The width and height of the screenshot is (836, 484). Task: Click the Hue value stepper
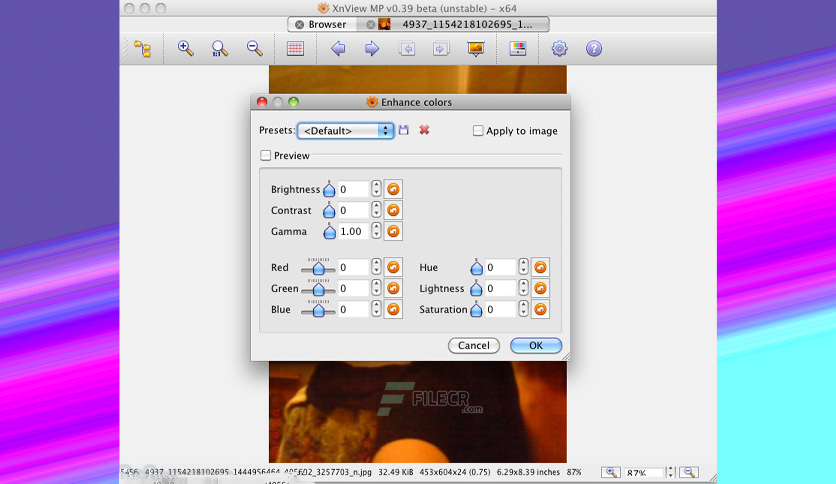coord(524,267)
